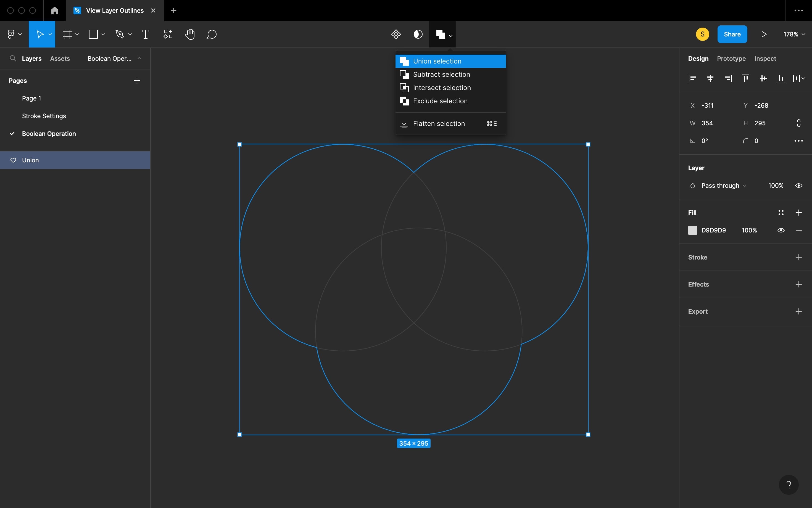812x508 pixels.
Task: Click align horizontal centers icon
Action: [710, 79]
